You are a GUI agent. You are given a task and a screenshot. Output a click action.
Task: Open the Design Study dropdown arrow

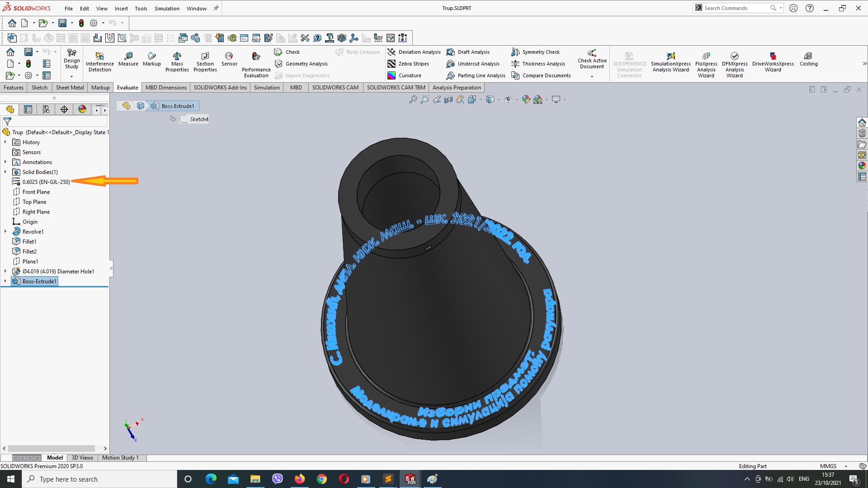[71, 76]
